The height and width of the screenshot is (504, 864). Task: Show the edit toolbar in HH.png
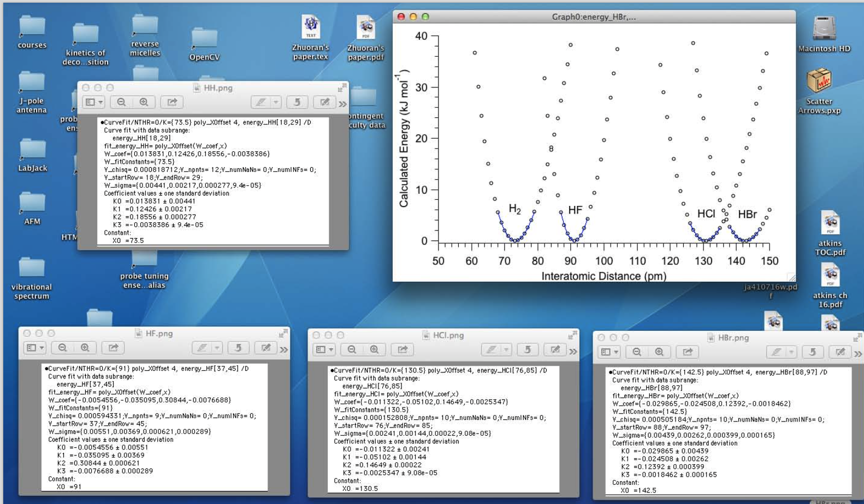click(x=325, y=102)
